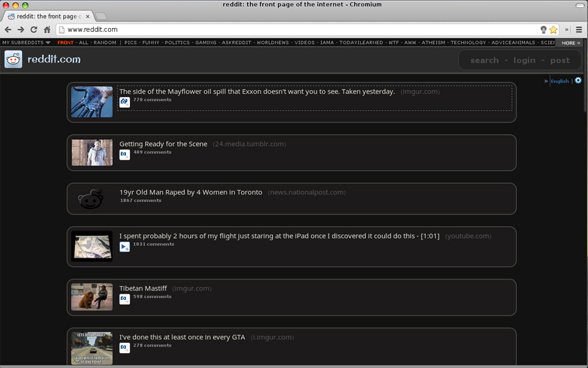588x368 pixels.
Task: Open I've done this in every GTA post
Action: point(183,337)
